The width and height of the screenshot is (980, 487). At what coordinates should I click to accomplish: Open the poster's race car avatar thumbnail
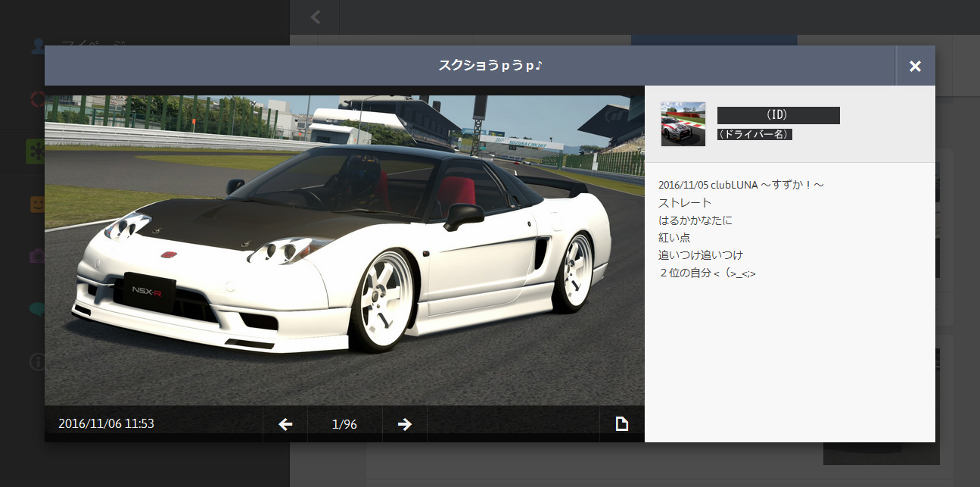click(683, 123)
